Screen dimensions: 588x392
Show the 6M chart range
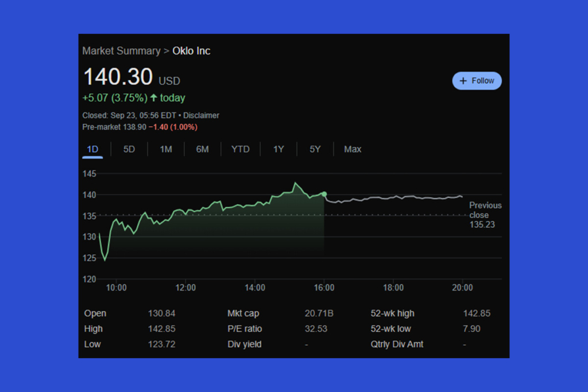tap(202, 149)
